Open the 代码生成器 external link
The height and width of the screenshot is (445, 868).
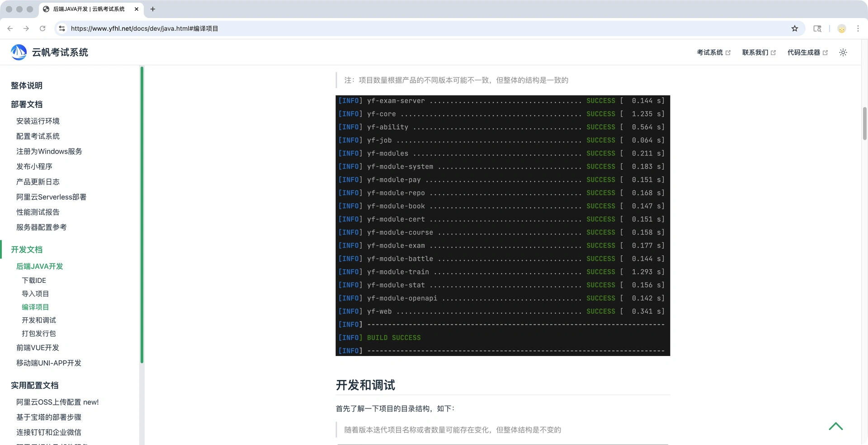[807, 52]
